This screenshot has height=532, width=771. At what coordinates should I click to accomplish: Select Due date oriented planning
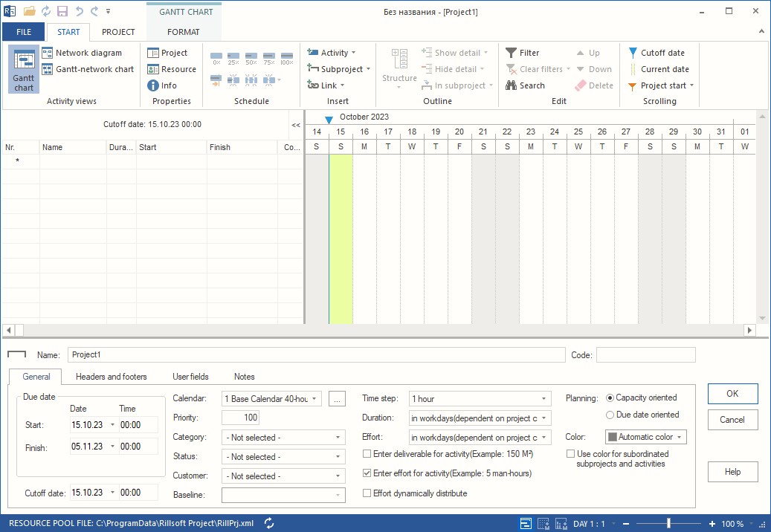(610, 415)
